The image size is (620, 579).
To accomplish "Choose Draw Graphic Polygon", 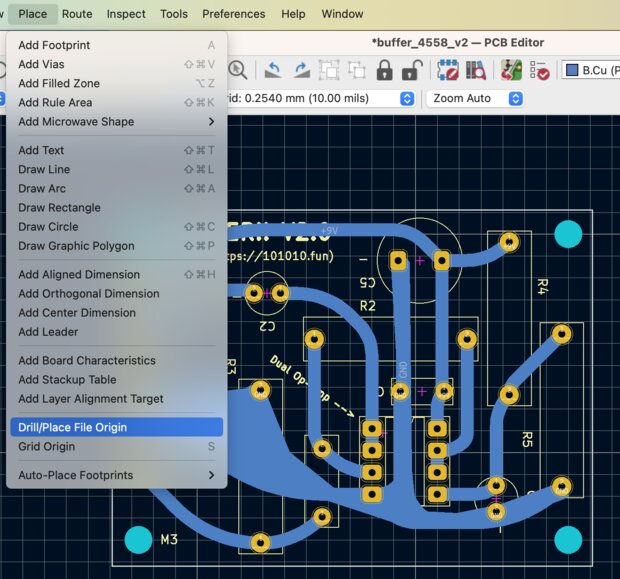I will click(x=117, y=246).
